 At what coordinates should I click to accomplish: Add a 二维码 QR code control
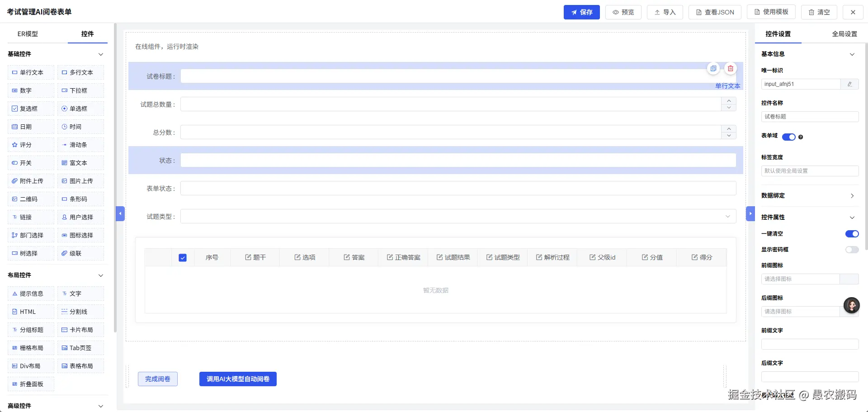[x=31, y=199]
